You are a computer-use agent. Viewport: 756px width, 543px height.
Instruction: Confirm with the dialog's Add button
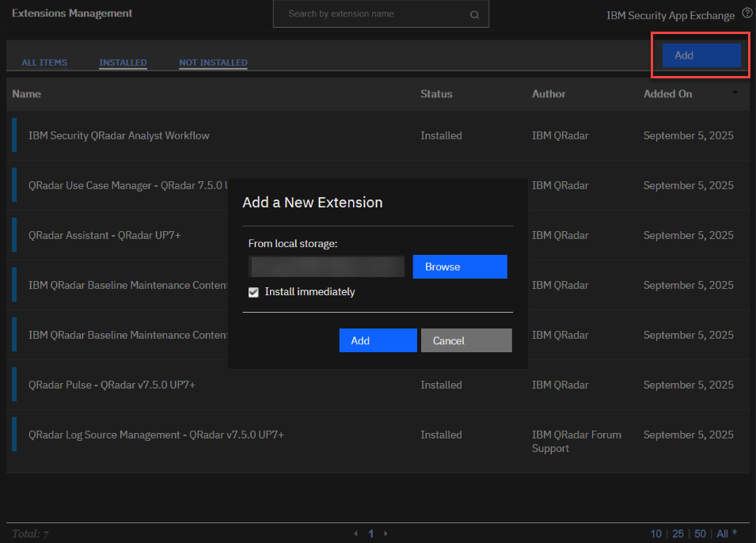click(378, 340)
